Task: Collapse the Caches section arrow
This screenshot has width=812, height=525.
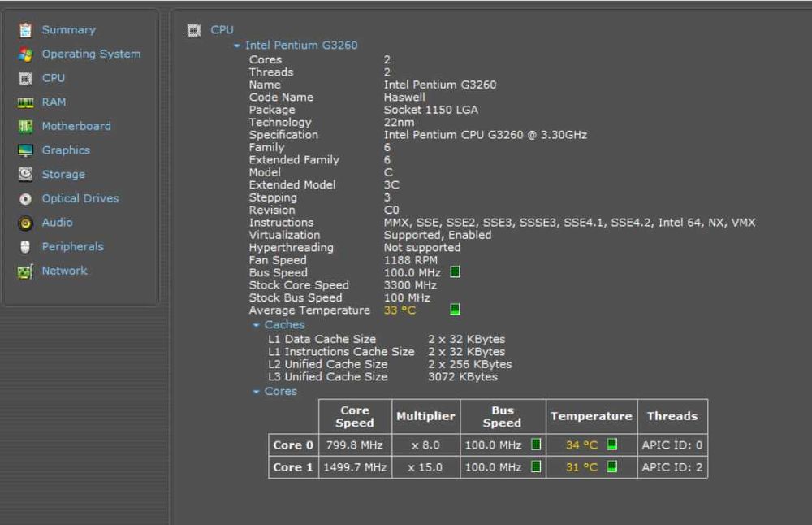Action: pos(256,325)
